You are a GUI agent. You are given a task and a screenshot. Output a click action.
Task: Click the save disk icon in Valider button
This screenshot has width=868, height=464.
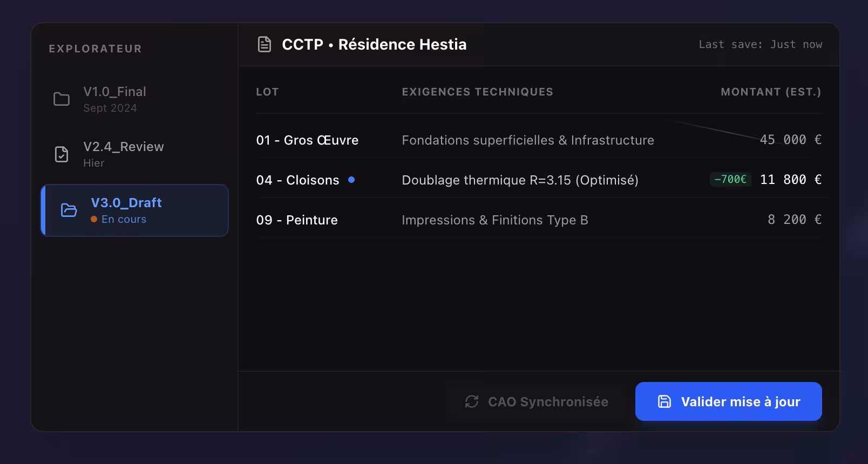tap(664, 401)
